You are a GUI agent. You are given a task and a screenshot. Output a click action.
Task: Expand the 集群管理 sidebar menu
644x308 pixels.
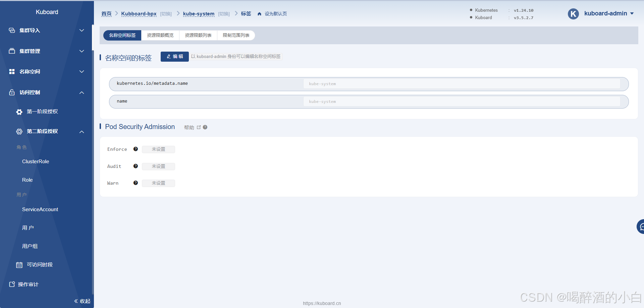[46, 51]
